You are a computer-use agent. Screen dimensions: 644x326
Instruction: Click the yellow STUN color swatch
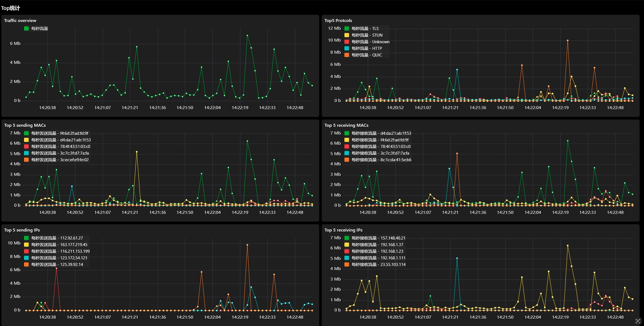[347, 35]
